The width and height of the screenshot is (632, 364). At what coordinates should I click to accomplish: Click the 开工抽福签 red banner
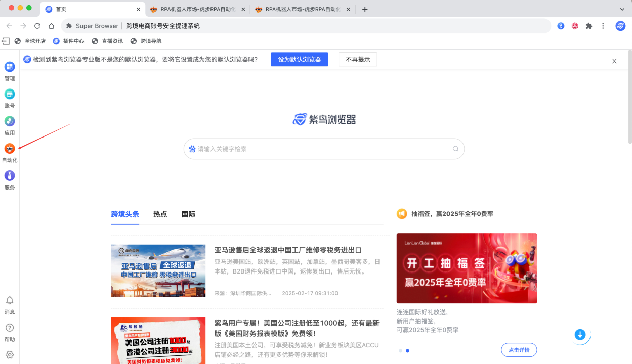click(467, 268)
